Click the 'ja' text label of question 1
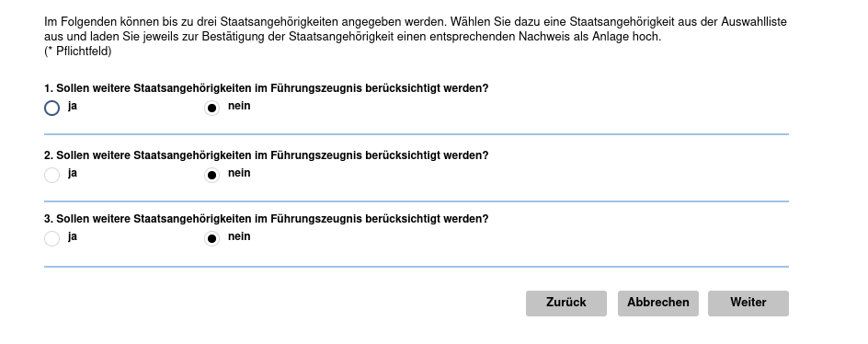868x344 pixels. pos(73,106)
